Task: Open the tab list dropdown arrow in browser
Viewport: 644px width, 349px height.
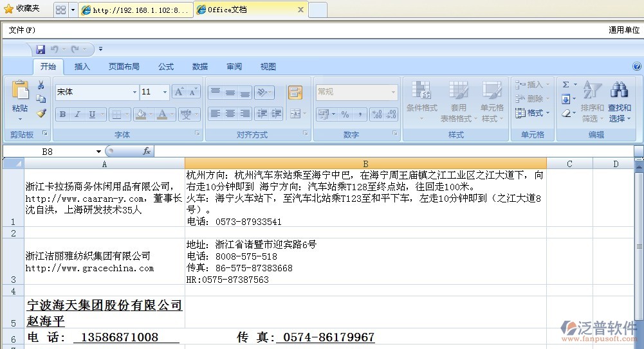Action: click(x=73, y=10)
